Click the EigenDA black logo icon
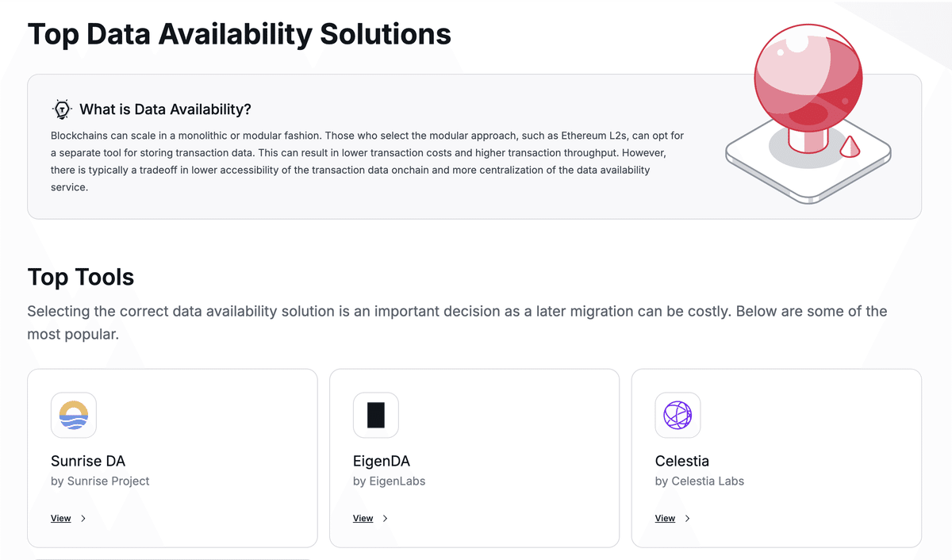The height and width of the screenshot is (560, 952). point(375,415)
